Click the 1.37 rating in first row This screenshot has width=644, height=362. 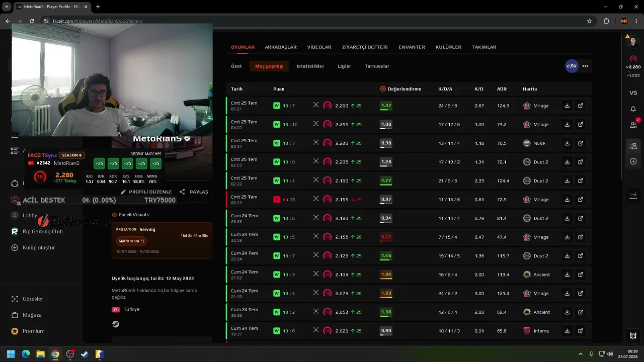coord(386,106)
